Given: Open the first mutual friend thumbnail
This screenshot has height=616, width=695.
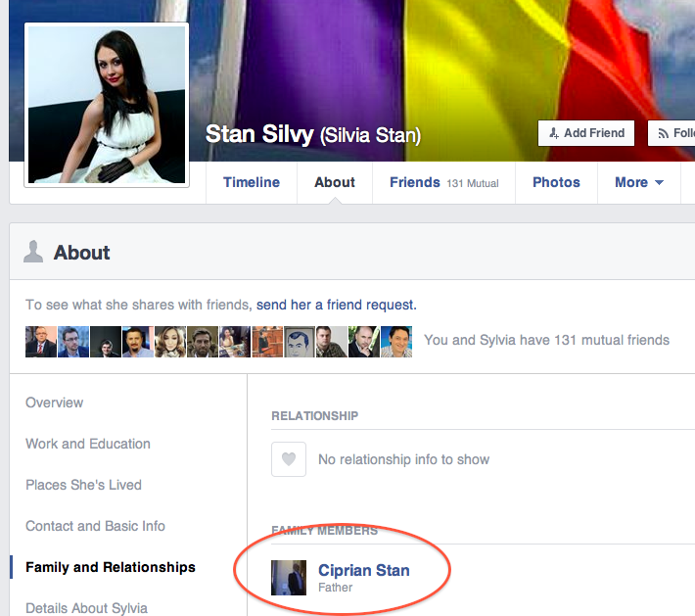Looking at the screenshot, I should point(41,341).
